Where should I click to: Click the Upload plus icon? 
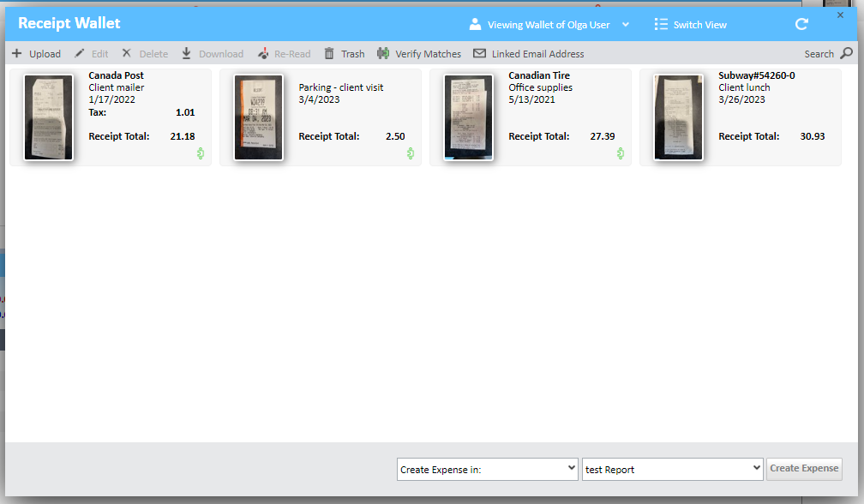[x=17, y=54]
